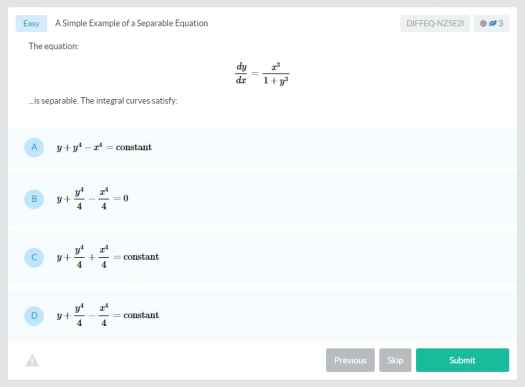Mark option C circle as answer

click(34, 257)
